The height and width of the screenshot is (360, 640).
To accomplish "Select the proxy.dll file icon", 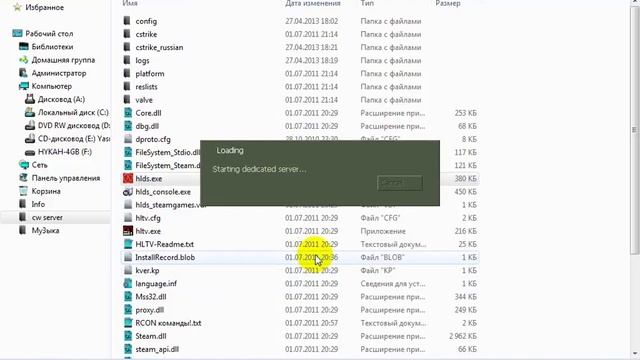I will [128, 310].
